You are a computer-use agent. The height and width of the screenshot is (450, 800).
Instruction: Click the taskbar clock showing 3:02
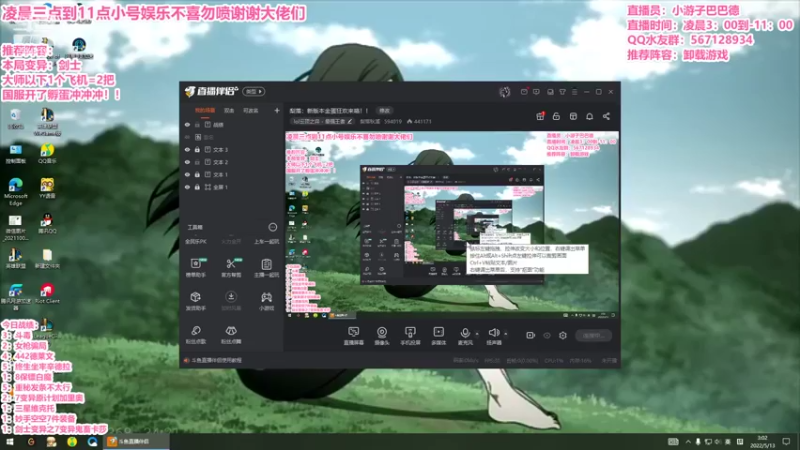(x=762, y=441)
